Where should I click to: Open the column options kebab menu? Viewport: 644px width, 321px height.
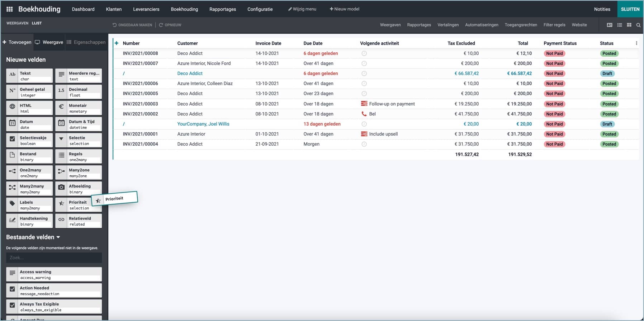point(636,43)
